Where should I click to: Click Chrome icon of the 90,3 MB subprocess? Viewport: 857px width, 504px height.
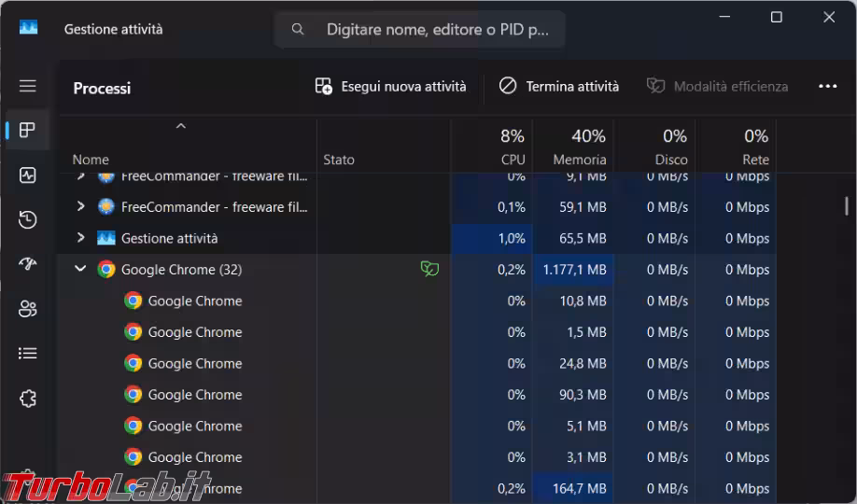click(x=133, y=394)
